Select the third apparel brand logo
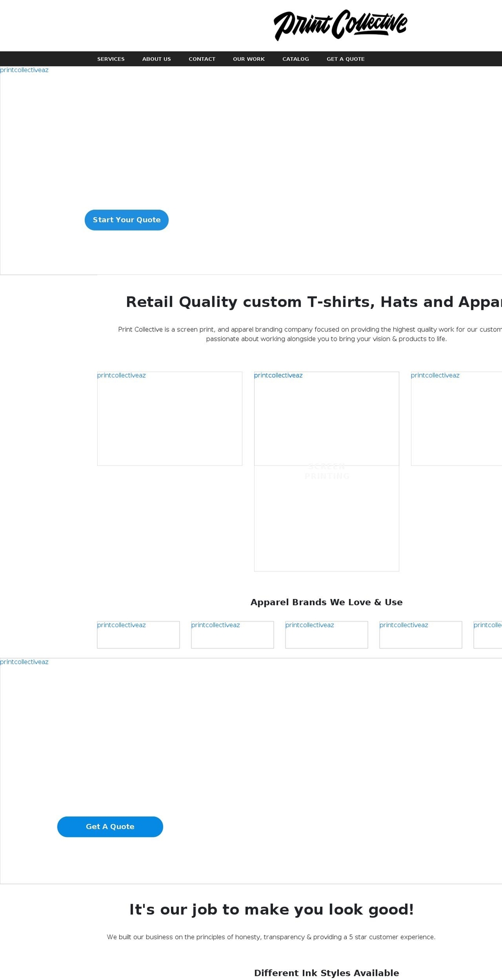This screenshot has width=502, height=980. 326,635
